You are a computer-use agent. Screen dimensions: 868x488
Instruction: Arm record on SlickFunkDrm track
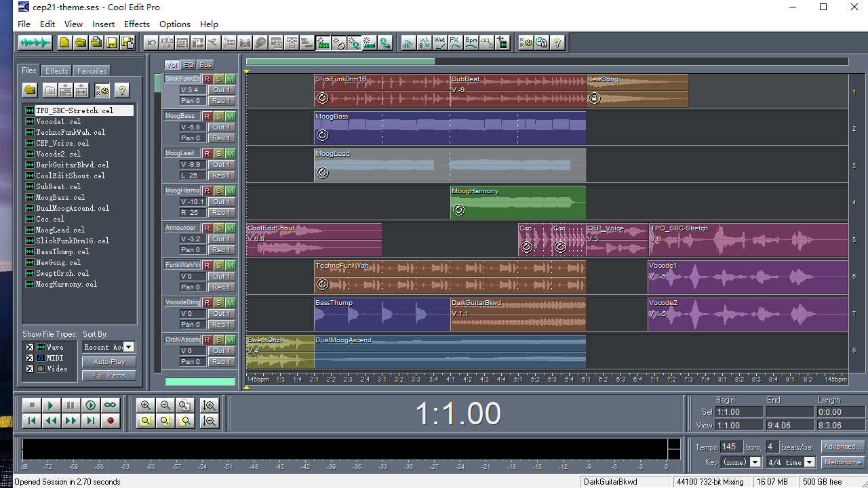pos(208,79)
